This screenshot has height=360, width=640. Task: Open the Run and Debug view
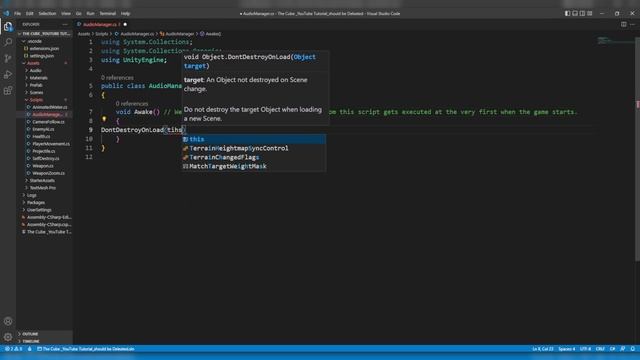click(8, 75)
